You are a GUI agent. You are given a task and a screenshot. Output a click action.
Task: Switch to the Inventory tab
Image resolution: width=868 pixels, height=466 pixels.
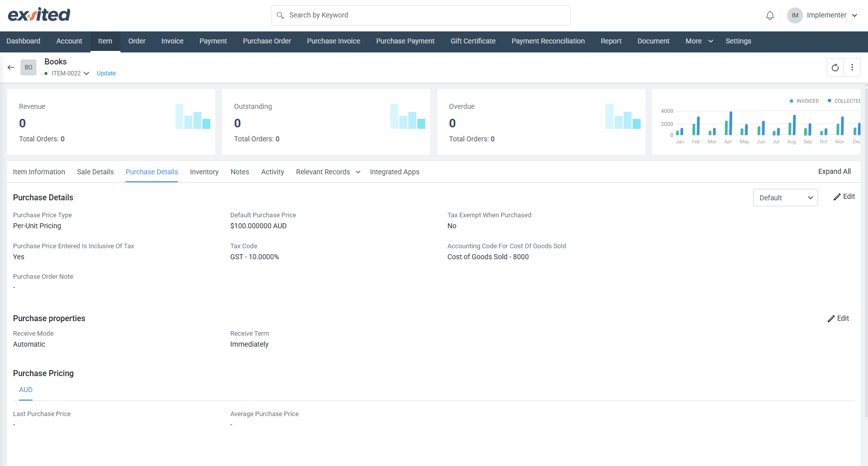coord(204,172)
